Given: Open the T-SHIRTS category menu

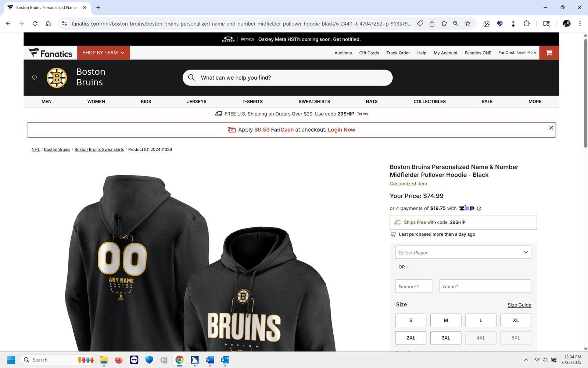Looking at the screenshot, I should 252,102.
